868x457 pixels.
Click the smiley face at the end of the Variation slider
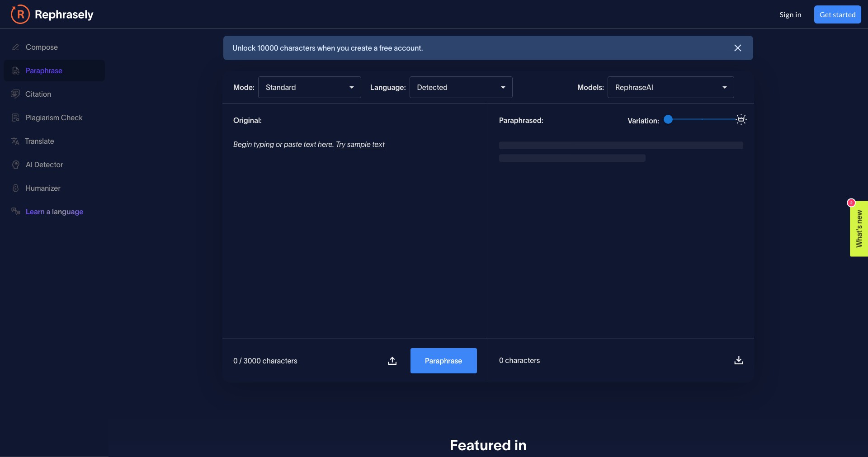click(741, 119)
